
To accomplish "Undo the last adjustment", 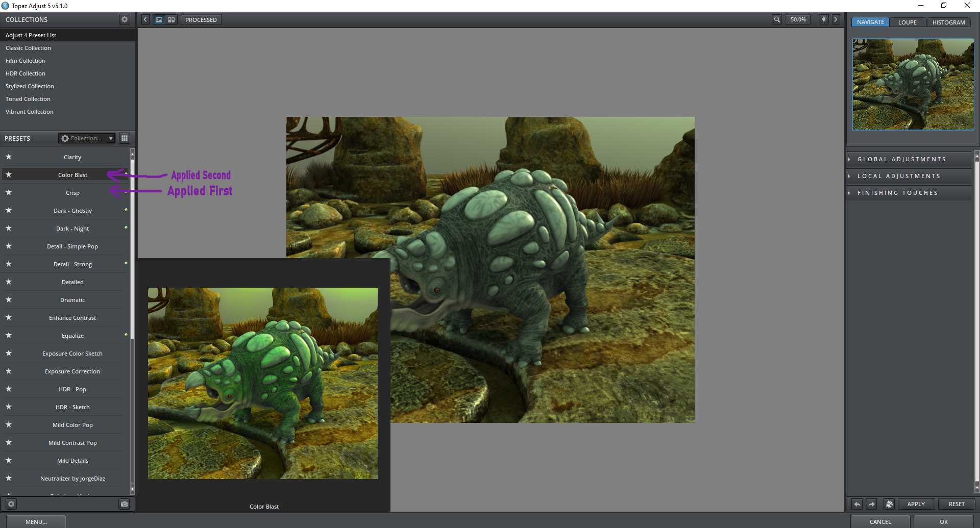I will [857, 504].
